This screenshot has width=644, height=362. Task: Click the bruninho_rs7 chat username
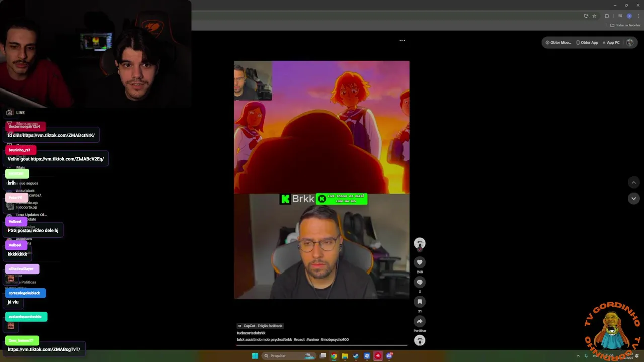tap(20, 150)
